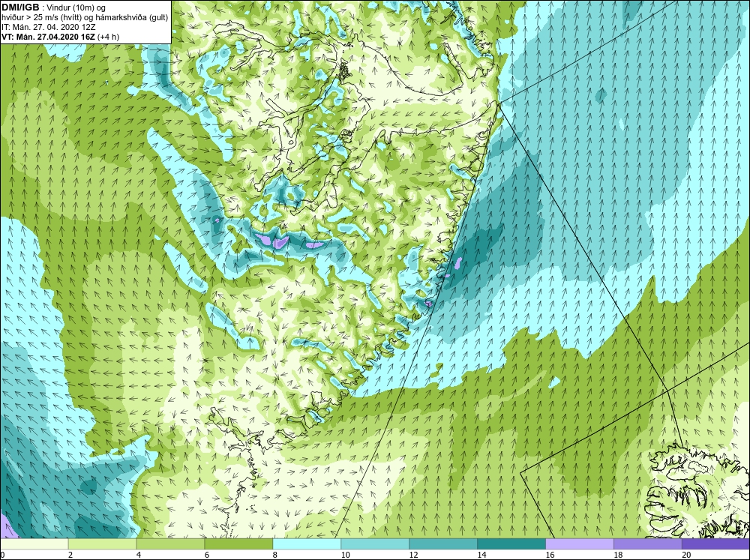Image resolution: width=750 pixels, height=560 pixels.
Task: Click the legend value label 4
Action: tap(139, 555)
